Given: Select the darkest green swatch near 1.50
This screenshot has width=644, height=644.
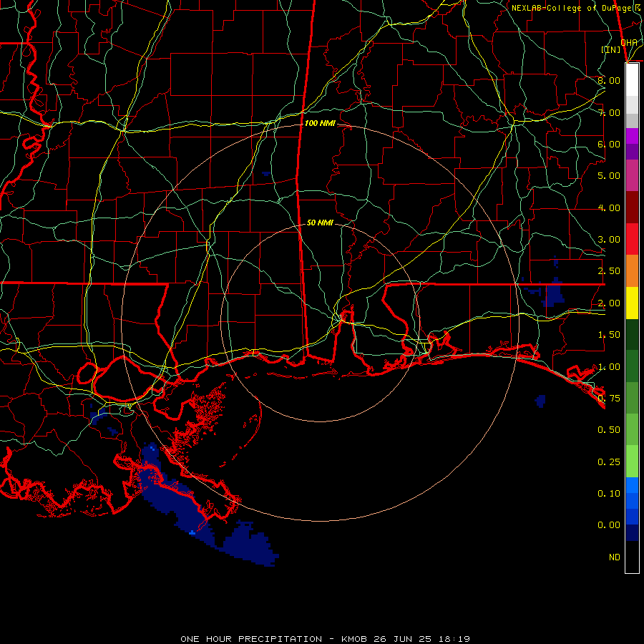Looking at the screenshot, I should (632, 335).
